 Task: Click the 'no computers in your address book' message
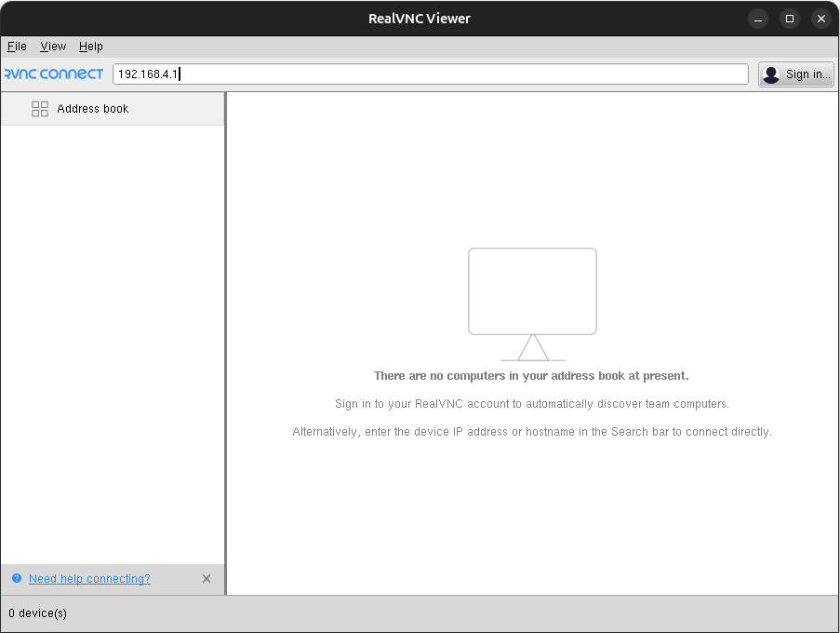pyautogui.click(x=531, y=376)
